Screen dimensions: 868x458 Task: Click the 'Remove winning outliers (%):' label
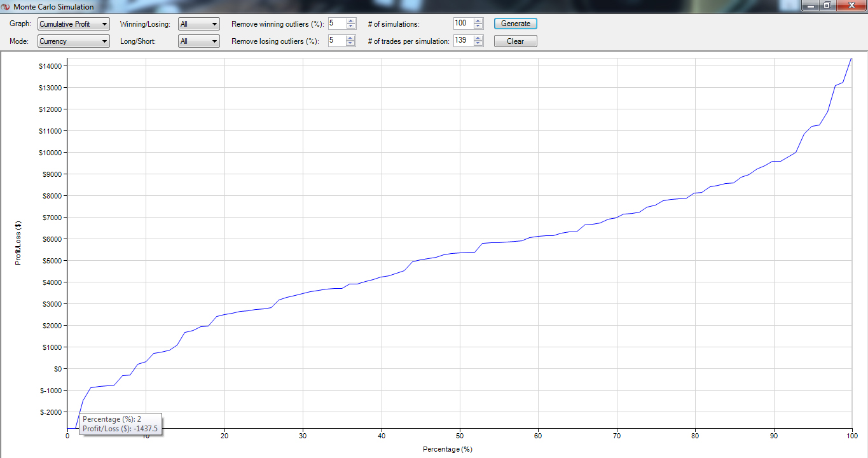click(278, 24)
